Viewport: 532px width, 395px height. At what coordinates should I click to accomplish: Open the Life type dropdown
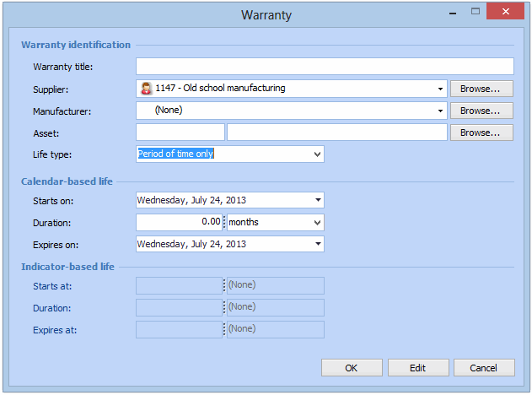(316, 154)
